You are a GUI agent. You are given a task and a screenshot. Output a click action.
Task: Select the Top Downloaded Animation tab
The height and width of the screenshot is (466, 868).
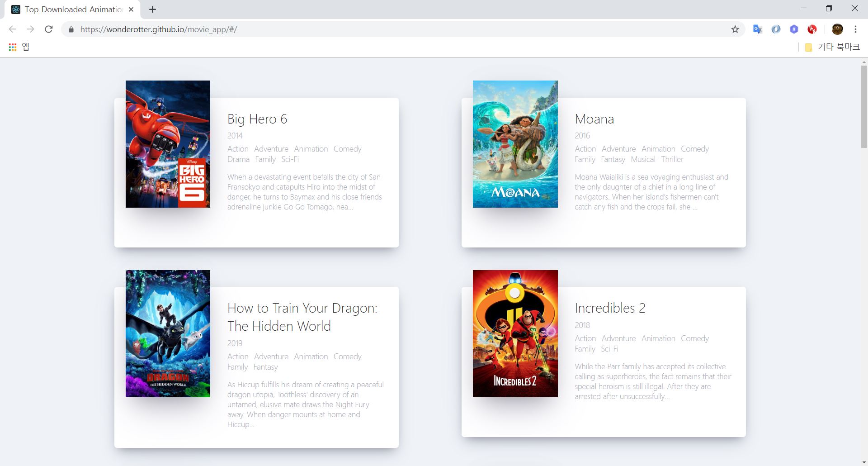click(68, 9)
